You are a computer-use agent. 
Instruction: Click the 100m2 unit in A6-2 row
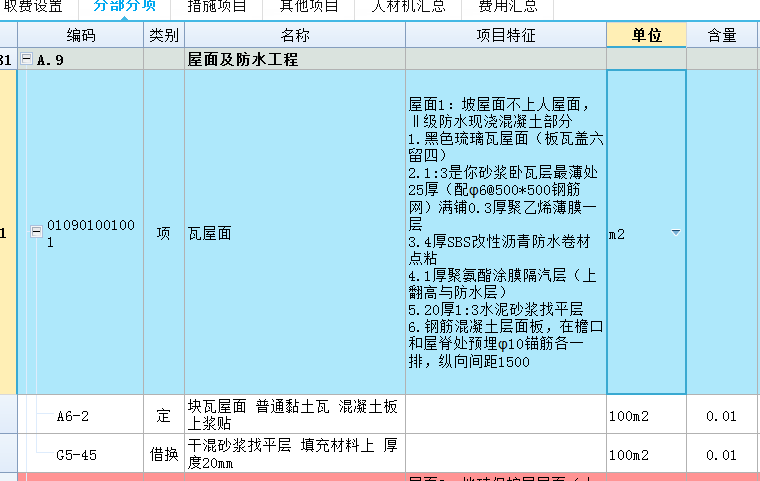[x=646, y=416]
